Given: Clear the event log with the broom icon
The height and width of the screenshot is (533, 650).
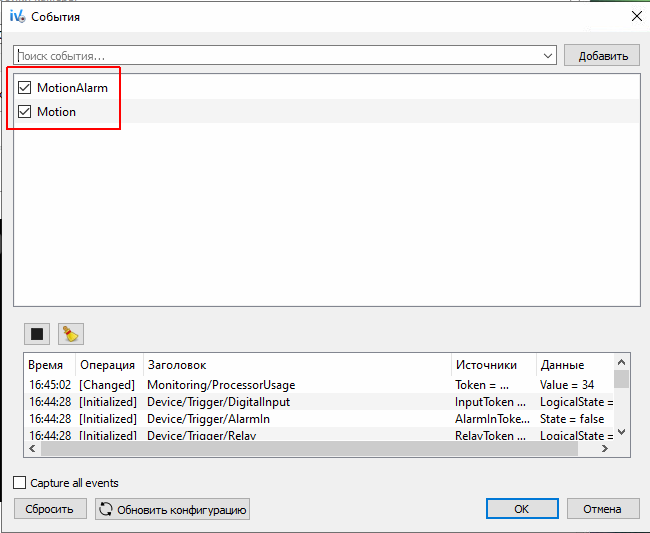Looking at the screenshot, I should (71, 334).
